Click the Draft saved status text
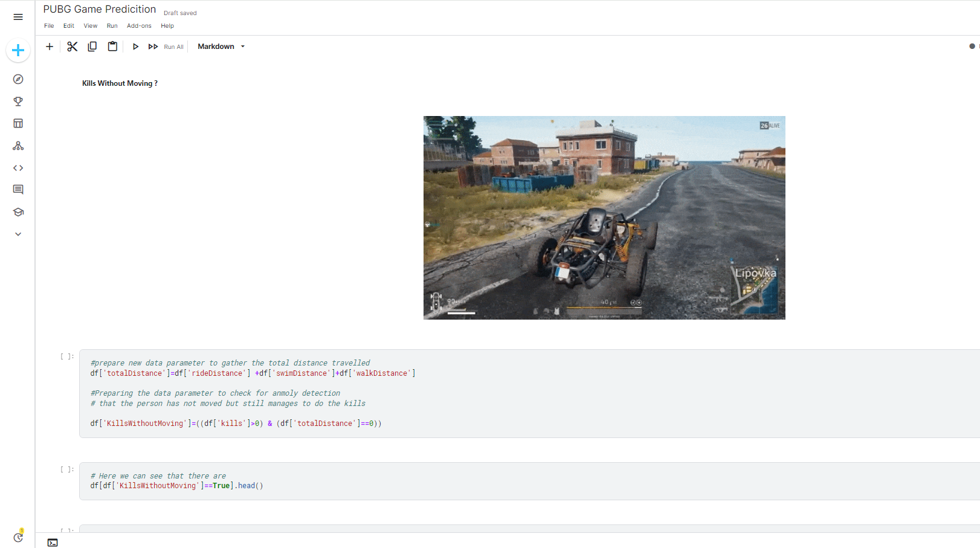 180,13
